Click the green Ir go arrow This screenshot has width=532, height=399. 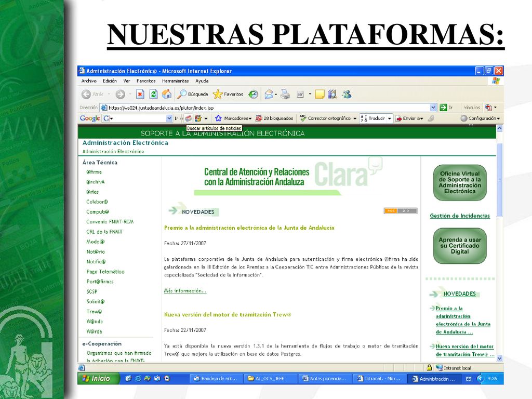443,108
